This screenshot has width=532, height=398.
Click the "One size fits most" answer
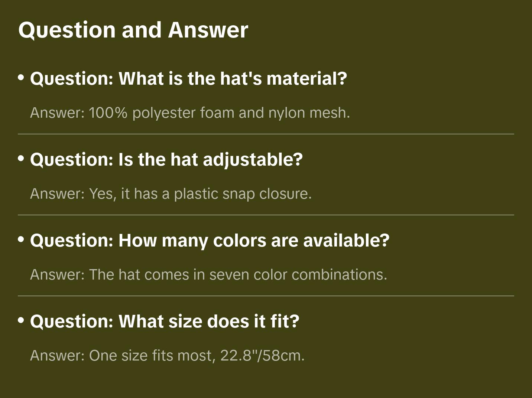point(152,356)
